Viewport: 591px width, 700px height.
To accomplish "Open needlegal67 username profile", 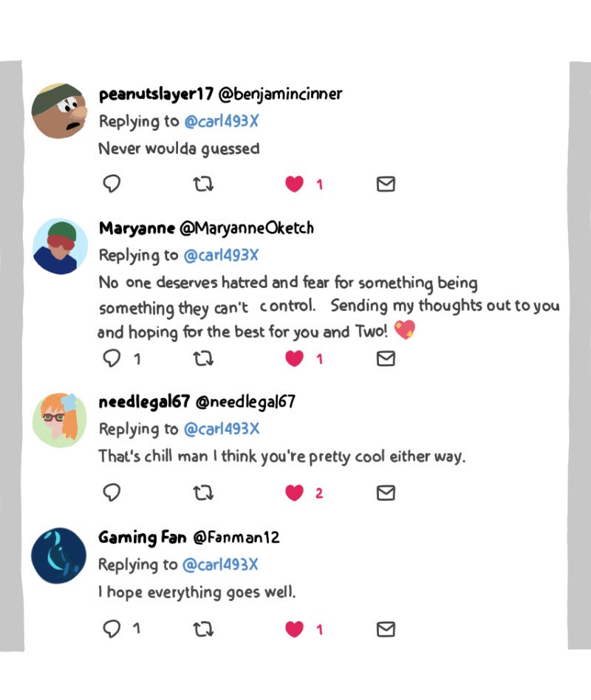I will pyautogui.click(x=143, y=402).
